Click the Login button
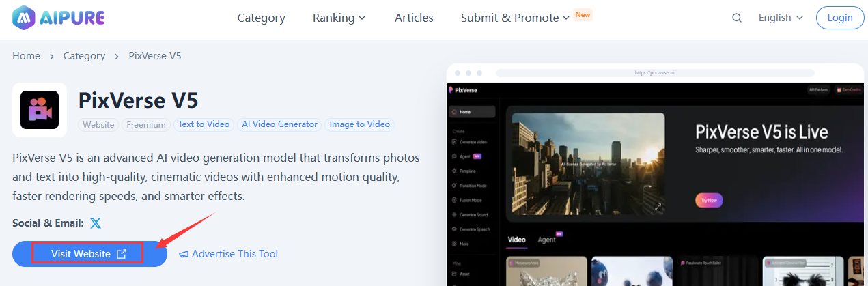The width and height of the screenshot is (868, 286). (x=840, y=18)
